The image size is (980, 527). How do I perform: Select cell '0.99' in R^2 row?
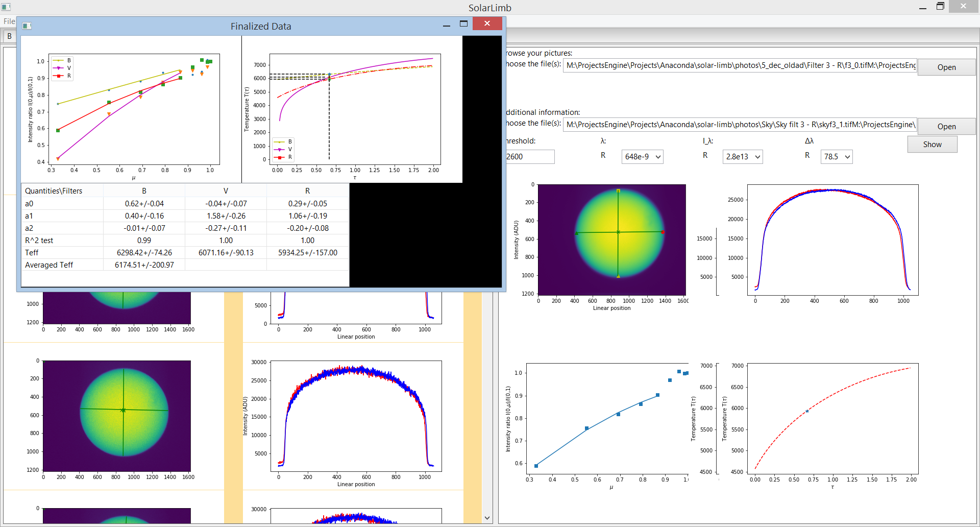click(144, 241)
